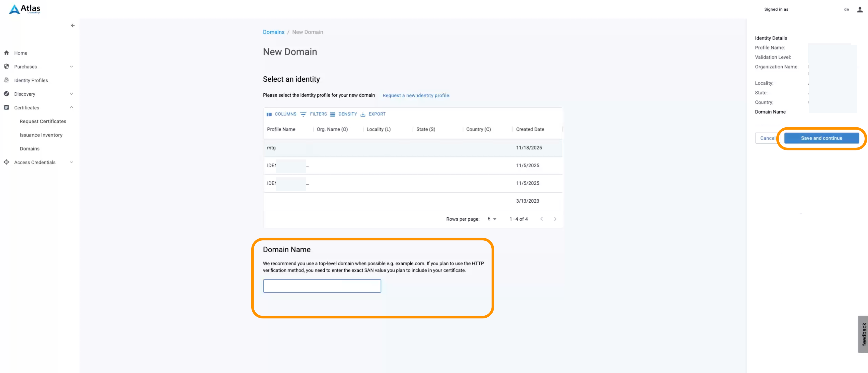
Task: Collapse sidebar with the back arrow
Action: (73, 25)
